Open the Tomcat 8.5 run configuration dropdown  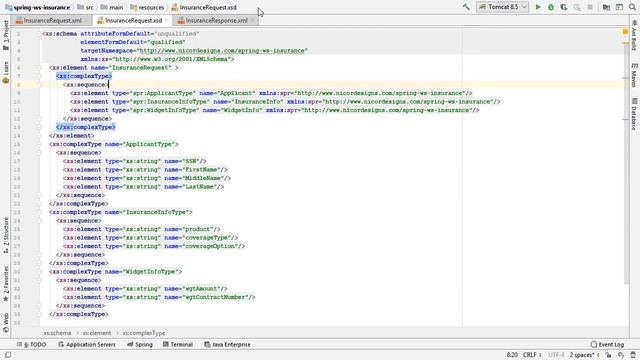pyautogui.click(x=502, y=7)
